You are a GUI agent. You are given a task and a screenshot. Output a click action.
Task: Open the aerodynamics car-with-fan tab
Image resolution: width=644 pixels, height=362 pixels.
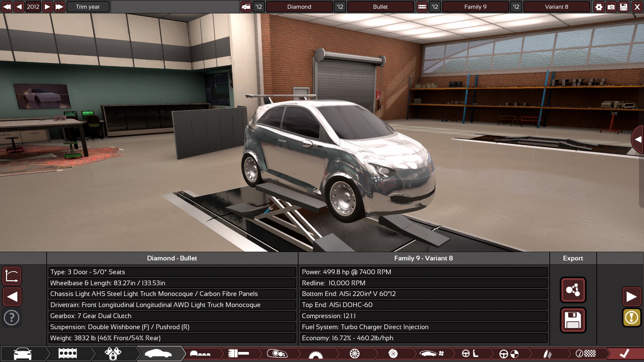tap(432, 354)
